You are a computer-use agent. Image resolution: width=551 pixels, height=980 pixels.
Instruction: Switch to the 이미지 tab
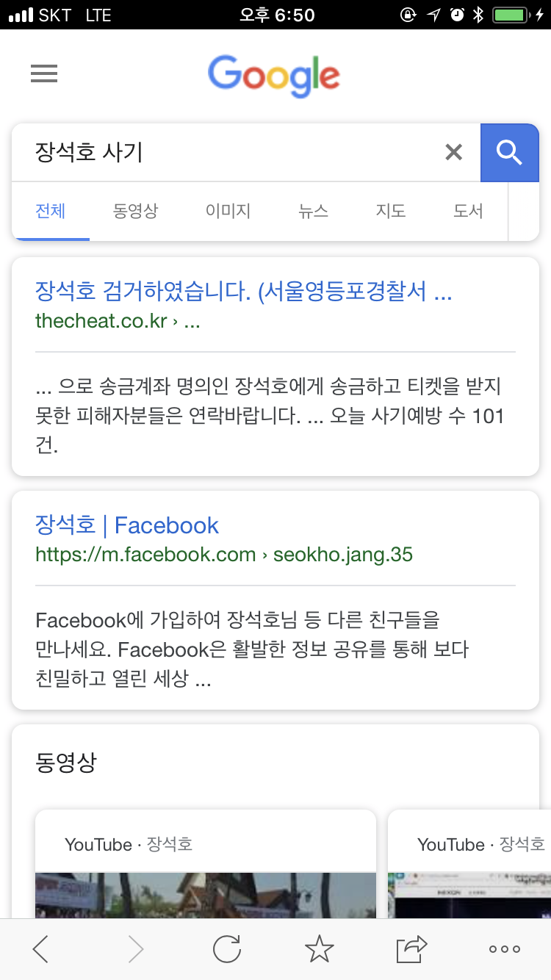point(228,212)
